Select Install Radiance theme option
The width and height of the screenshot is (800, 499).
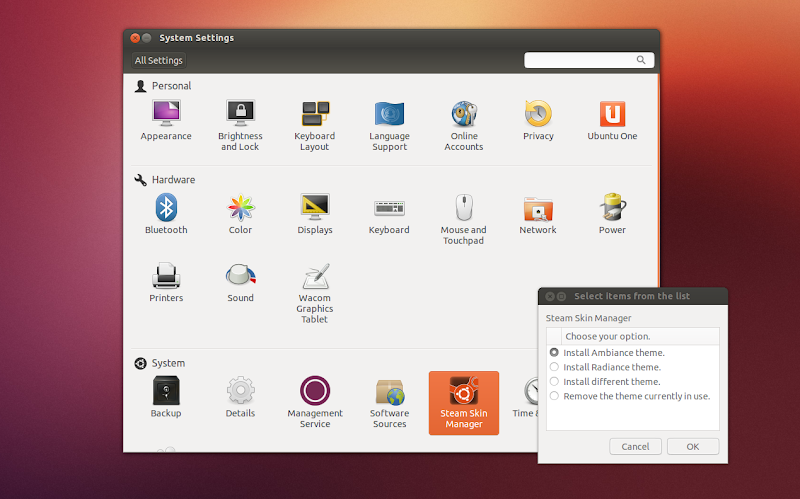[555, 367]
